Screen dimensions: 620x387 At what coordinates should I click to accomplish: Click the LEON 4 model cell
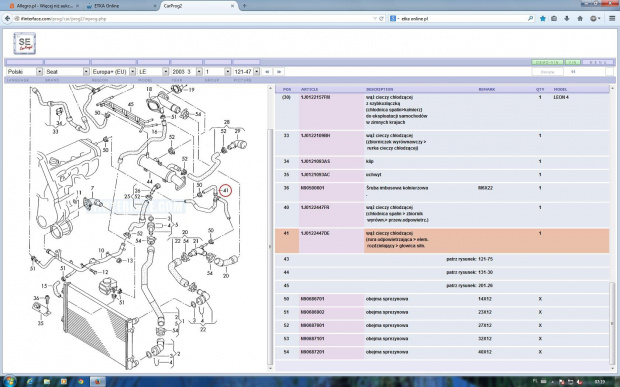(x=561, y=97)
